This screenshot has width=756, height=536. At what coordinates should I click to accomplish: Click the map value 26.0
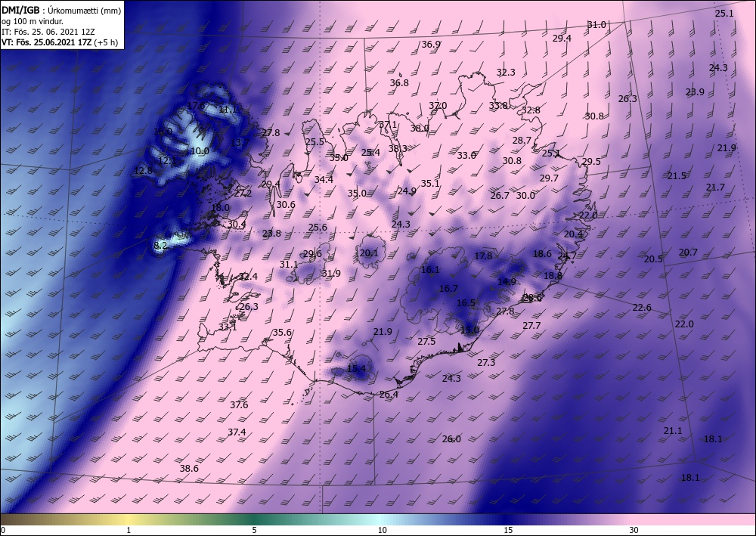pos(451,439)
